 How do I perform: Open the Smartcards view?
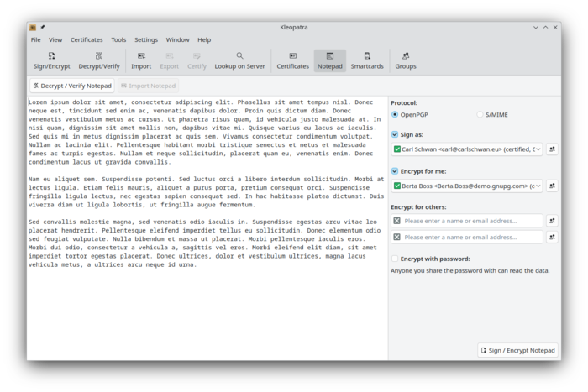tap(367, 60)
